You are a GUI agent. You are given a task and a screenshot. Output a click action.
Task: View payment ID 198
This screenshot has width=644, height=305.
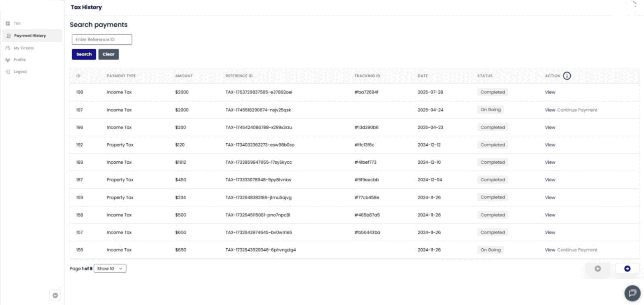[550, 92]
